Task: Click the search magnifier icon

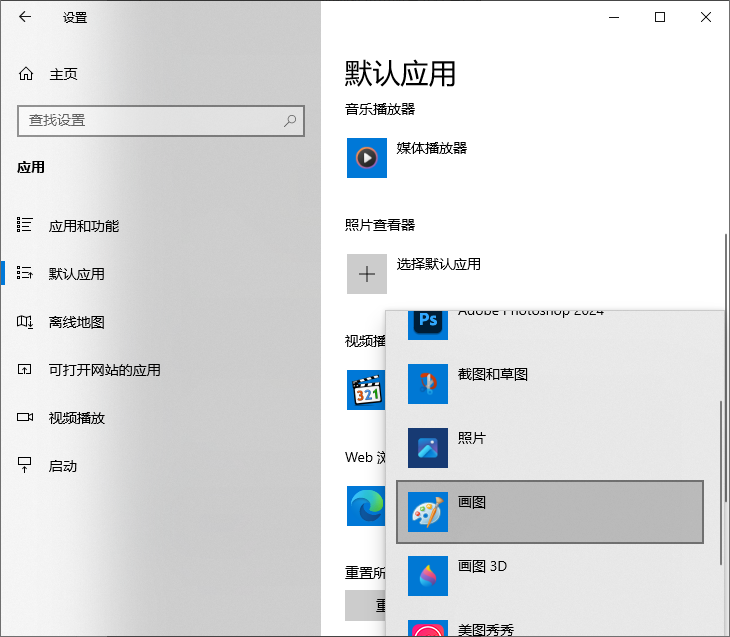Action: 290,121
